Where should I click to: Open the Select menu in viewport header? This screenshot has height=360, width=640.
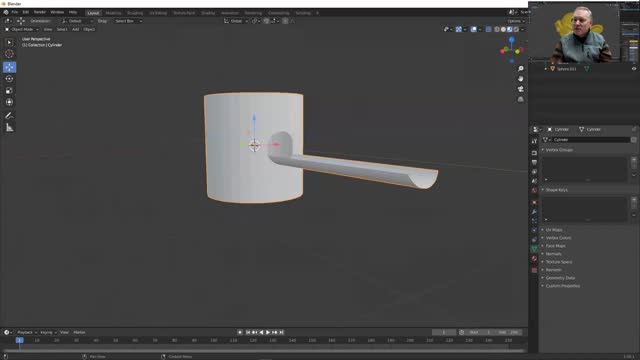62,29
